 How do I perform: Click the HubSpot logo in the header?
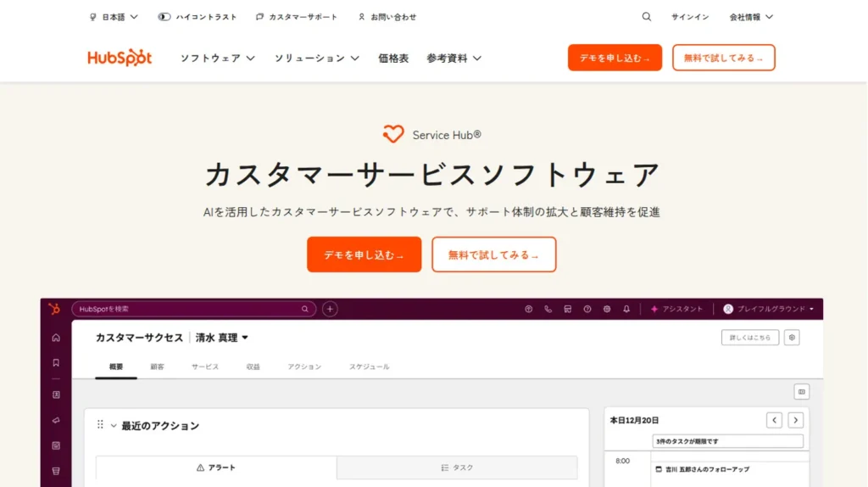tap(120, 58)
